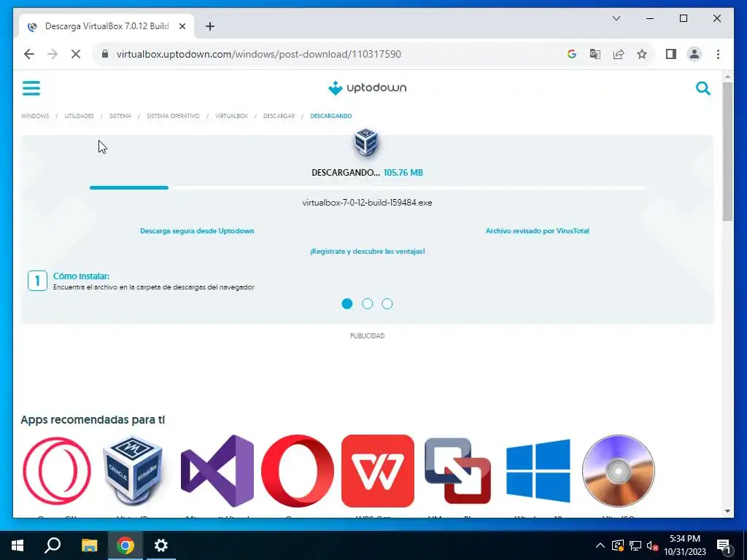This screenshot has height=560, width=747.
Task: Select the third carousel dot
Action: (x=387, y=304)
